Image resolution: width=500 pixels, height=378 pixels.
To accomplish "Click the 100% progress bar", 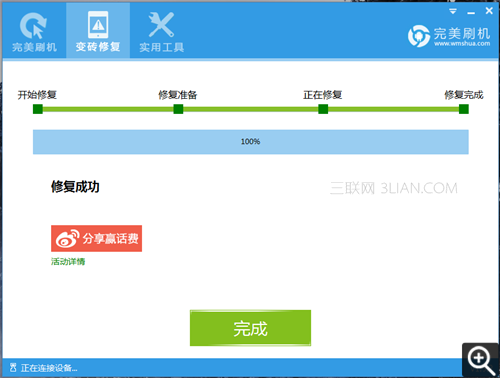I will pos(251,142).
